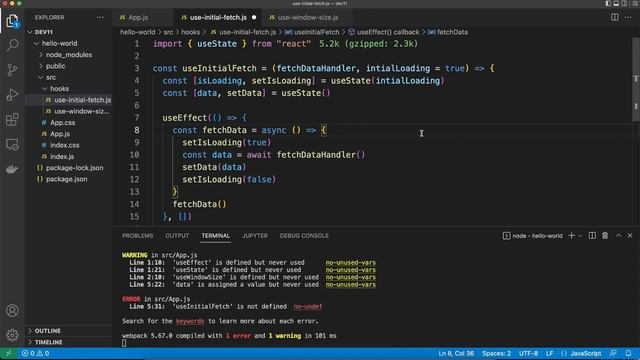
Task: Switch to the use-window-size.js editor tab
Action: (308, 18)
